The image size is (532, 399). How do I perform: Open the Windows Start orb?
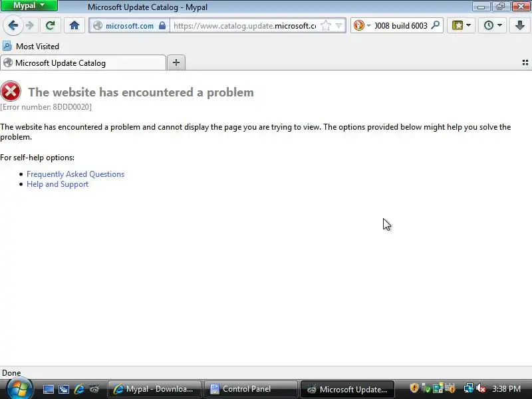tap(20, 389)
